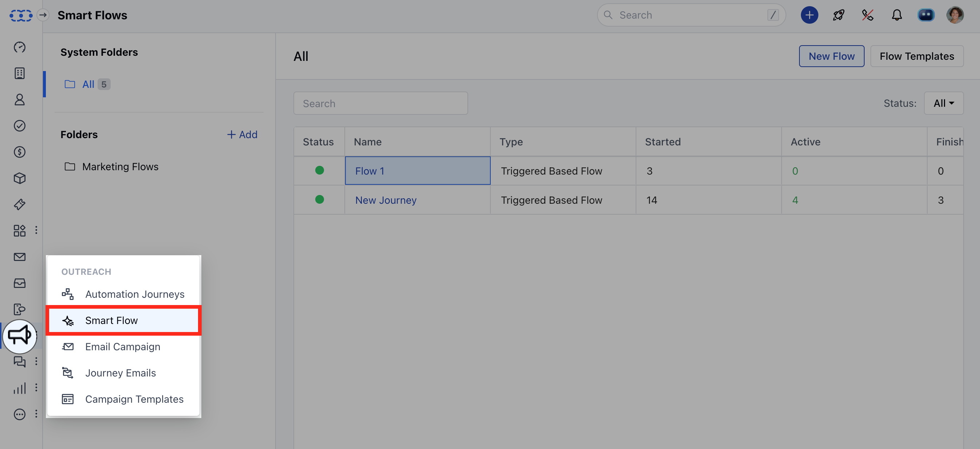This screenshot has width=980, height=449.
Task: Click the envelope email sidebar icon
Action: pos(20,257)
